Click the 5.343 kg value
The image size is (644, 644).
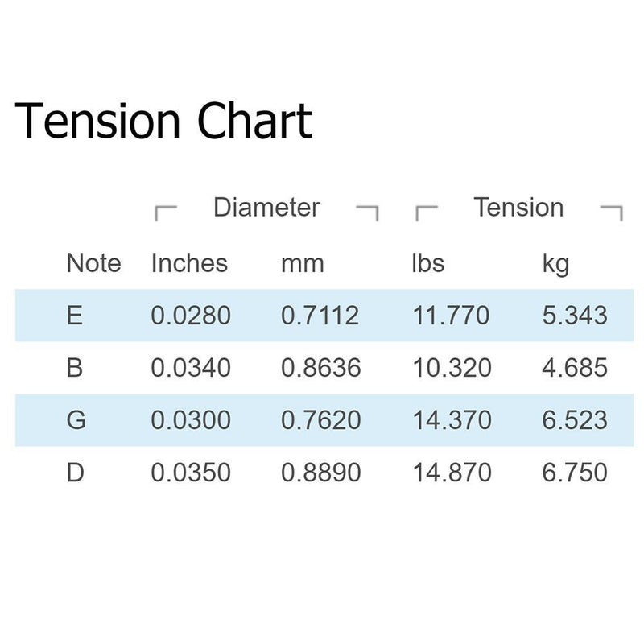point(575,316)
